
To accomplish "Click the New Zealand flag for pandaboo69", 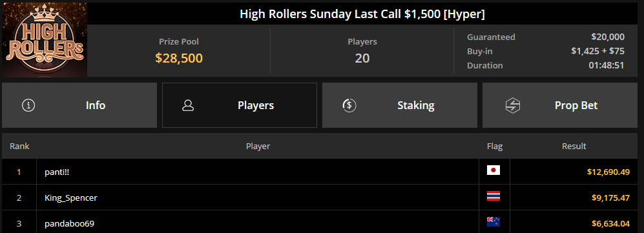I will click(x=493, y=222).
